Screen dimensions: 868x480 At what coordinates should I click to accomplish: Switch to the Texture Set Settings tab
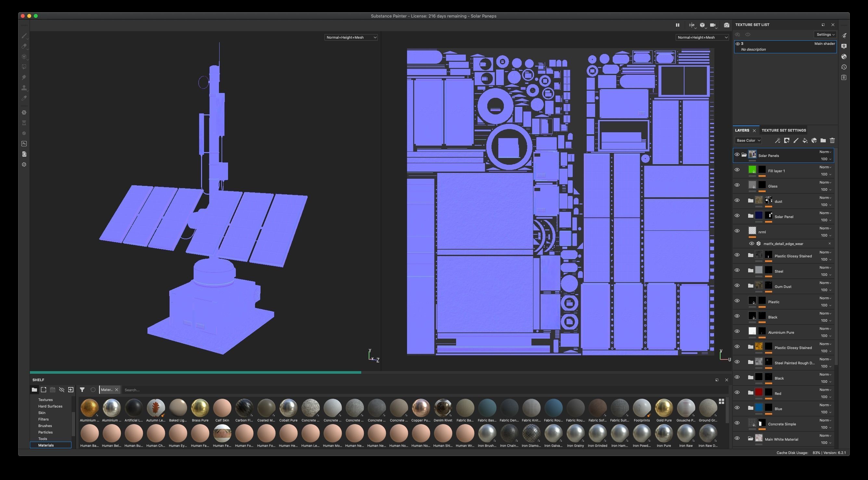(x=784, y=130)
